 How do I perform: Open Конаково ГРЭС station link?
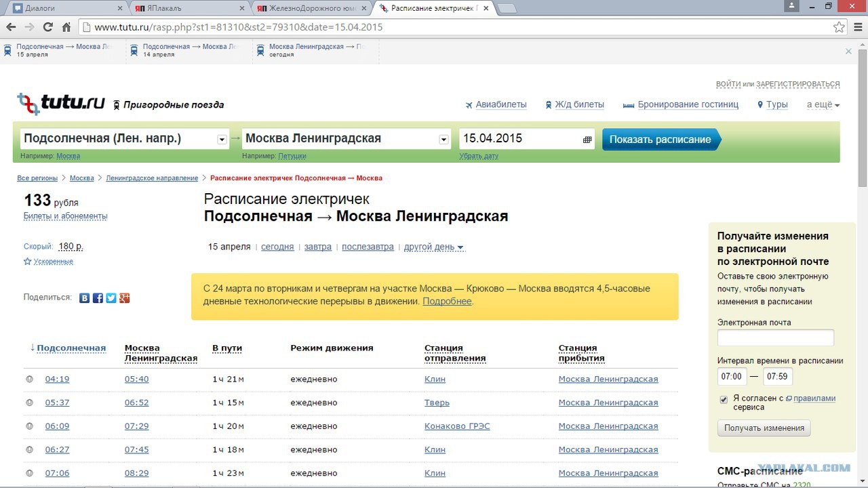[457, 426]
